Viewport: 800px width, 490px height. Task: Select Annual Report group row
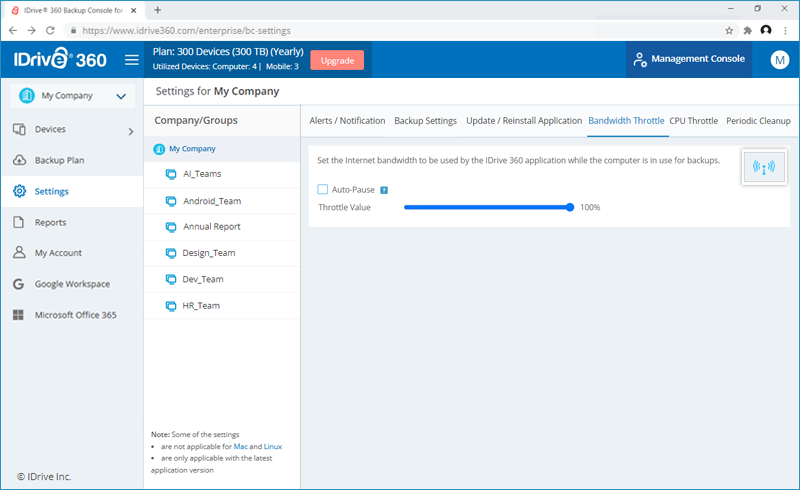(222, 227)
